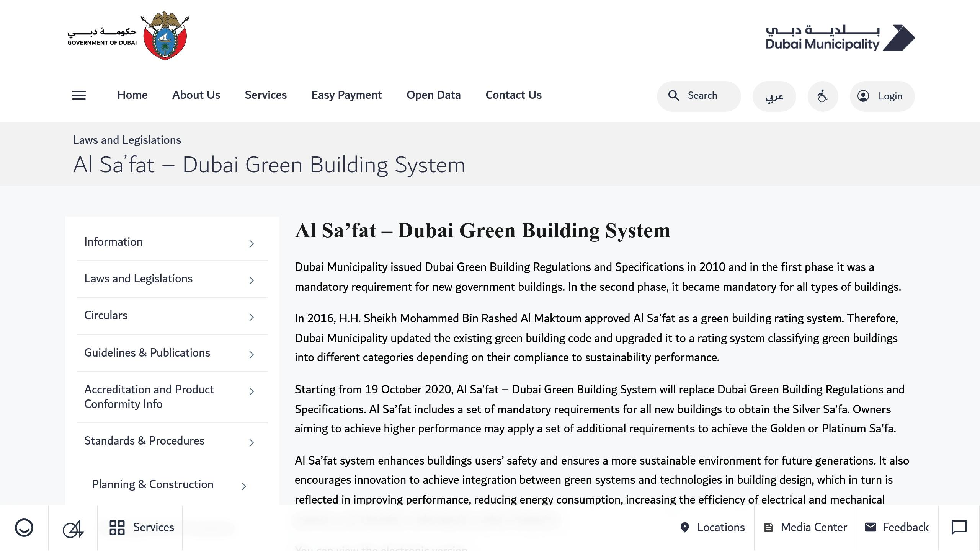Open Feedback label in bottom bar
The width and height of the screenshot is (980, 551).
pos(906,527)
